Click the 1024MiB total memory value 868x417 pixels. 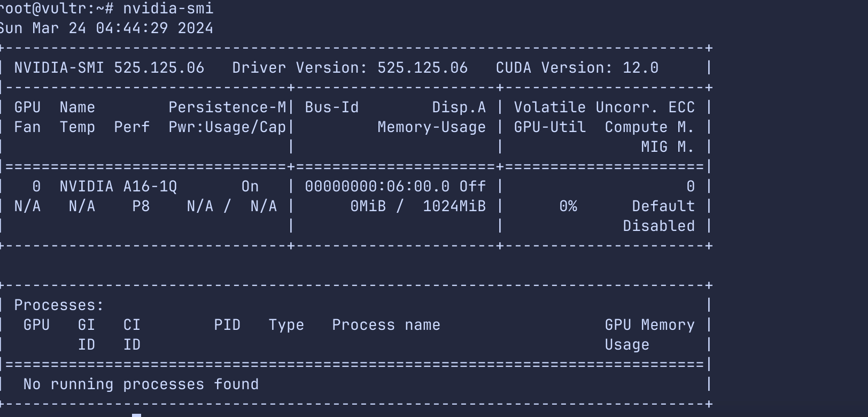pyautogui.click(x=454, y=206)
